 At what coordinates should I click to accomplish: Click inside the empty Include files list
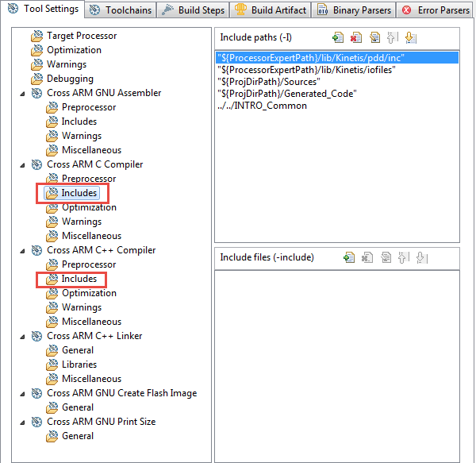point(337,366)
